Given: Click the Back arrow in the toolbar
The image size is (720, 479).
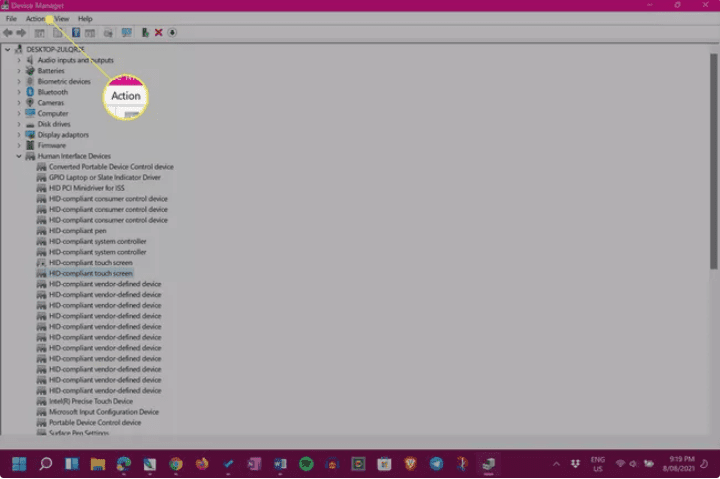Looking at the screenshot, I should pos(8,33).
